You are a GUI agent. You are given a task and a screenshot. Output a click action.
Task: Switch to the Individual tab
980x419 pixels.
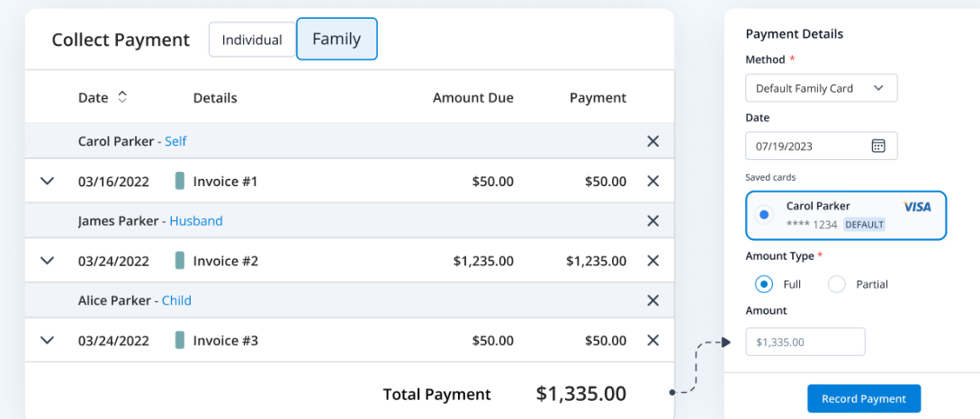(x=252, y=40)
